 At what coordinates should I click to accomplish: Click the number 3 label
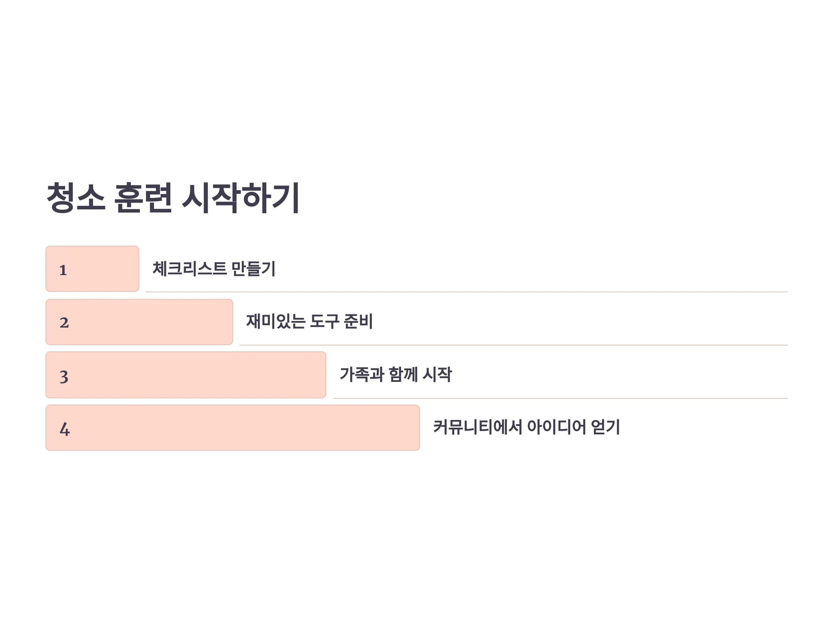64,377
